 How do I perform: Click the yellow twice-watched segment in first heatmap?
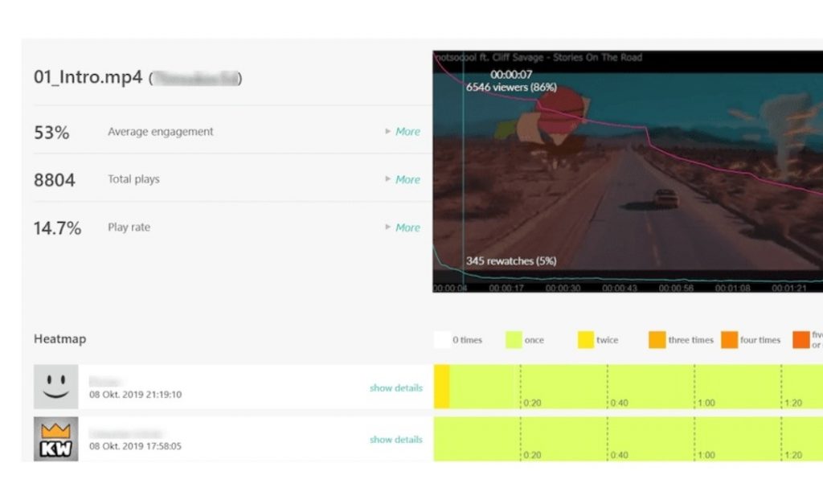441,387
